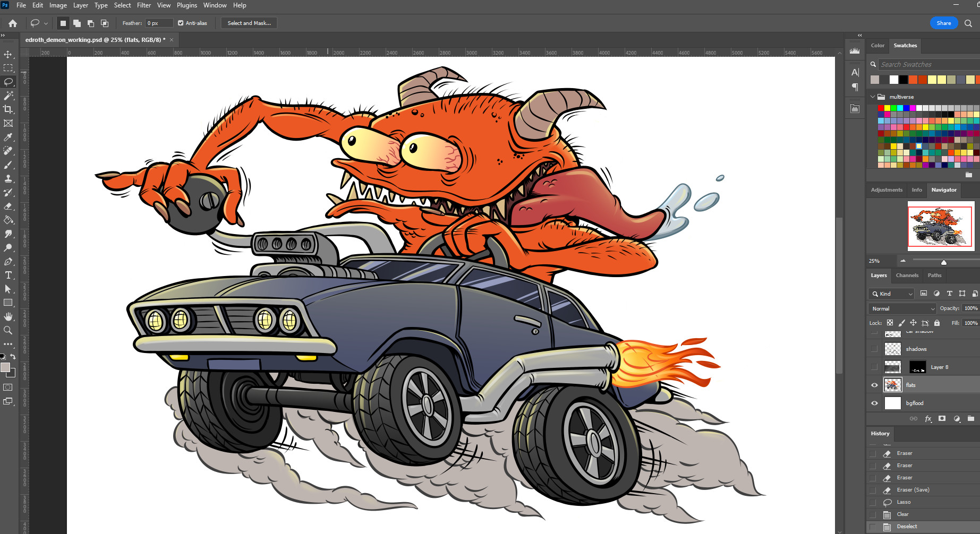Click the Home icon in options bar
This screenshot has height=534, width=980.
pos(13,23)
